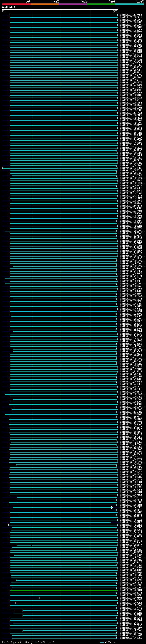Click the UniRef100_A1CSL8 label
The image size is (146, 644).
(x=131, y=525)
